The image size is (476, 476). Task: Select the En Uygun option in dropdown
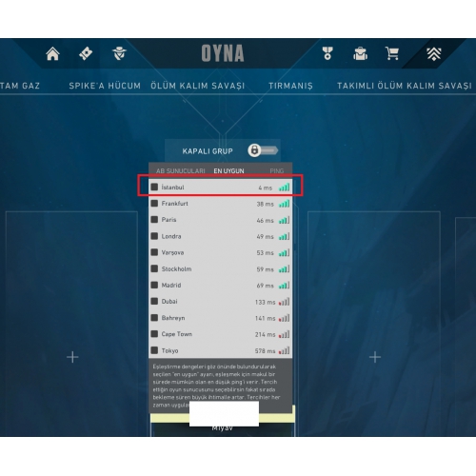pyautogui.click(x=228, y=170)
